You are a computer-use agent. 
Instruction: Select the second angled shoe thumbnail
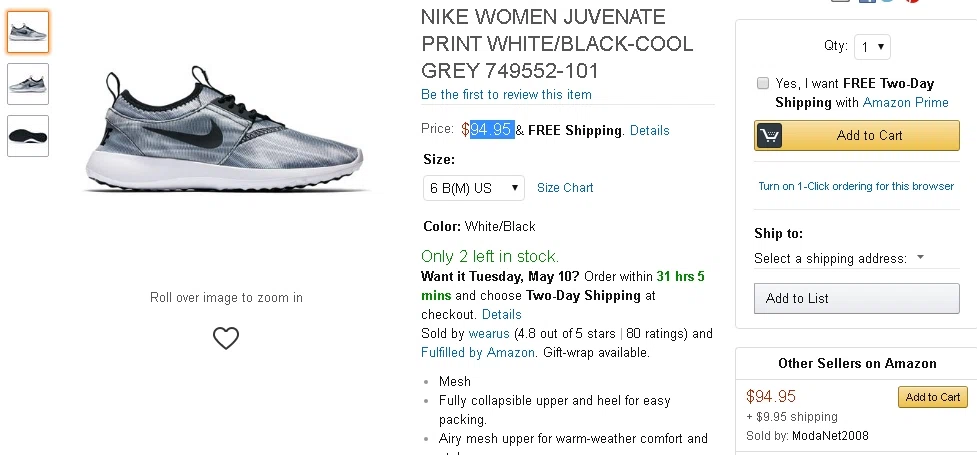pos(28,84)
